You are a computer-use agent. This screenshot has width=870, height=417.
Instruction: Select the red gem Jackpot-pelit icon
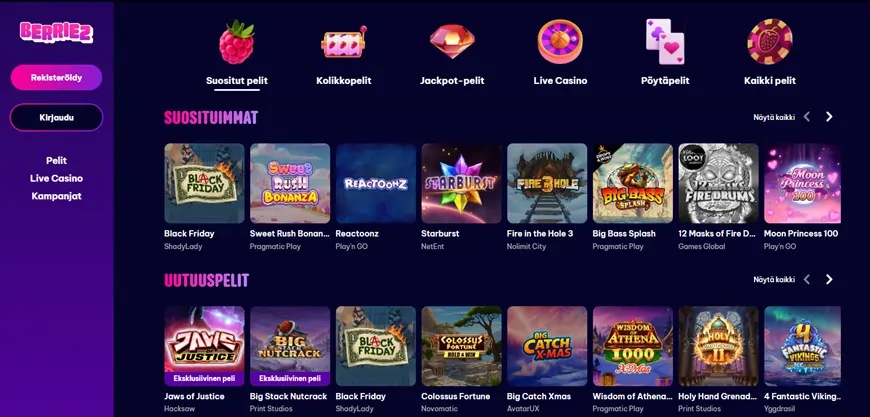click(x=452, y=42)
